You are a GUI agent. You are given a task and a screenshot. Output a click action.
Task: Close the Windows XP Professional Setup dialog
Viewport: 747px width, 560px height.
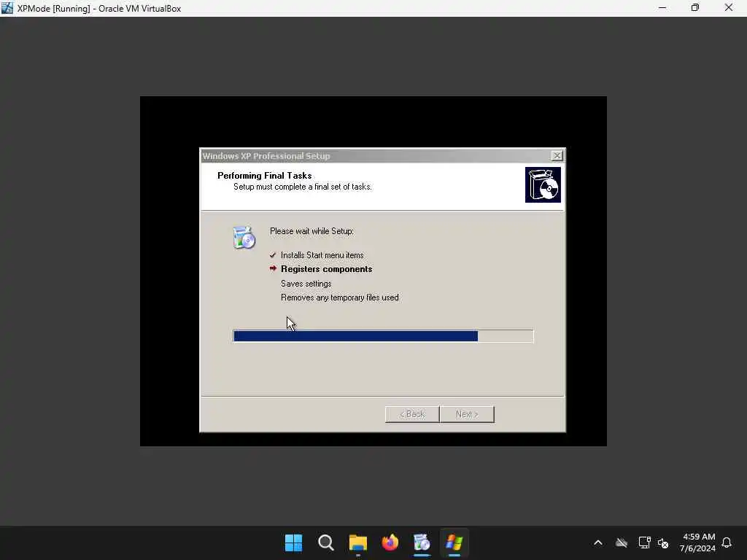click(557, 156)
